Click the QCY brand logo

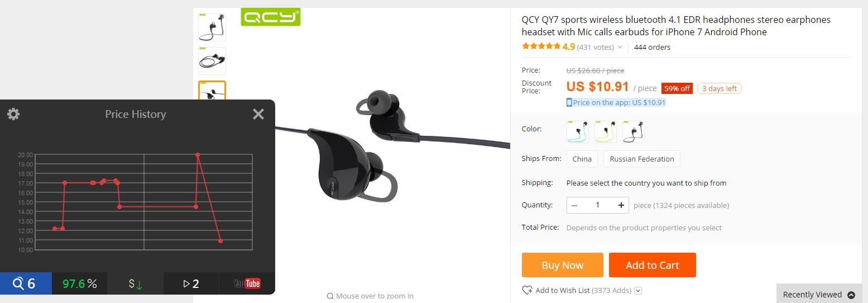pos(271,17)
